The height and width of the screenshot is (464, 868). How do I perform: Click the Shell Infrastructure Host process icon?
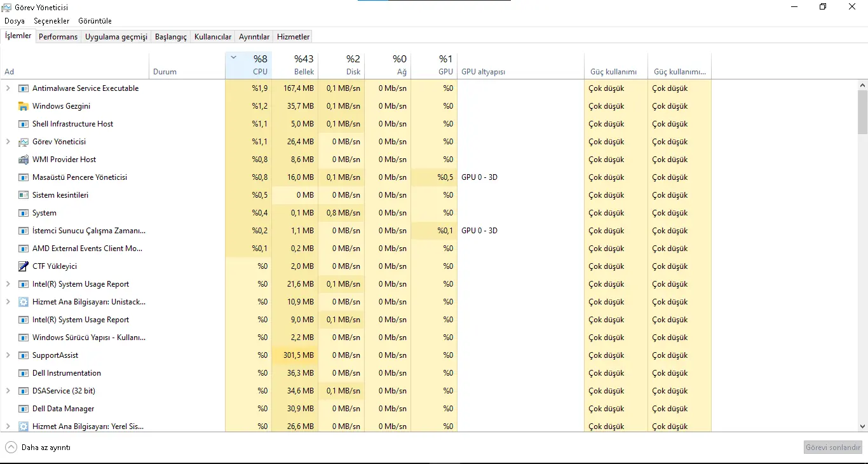pyautogui.click(x=24, y=124)
